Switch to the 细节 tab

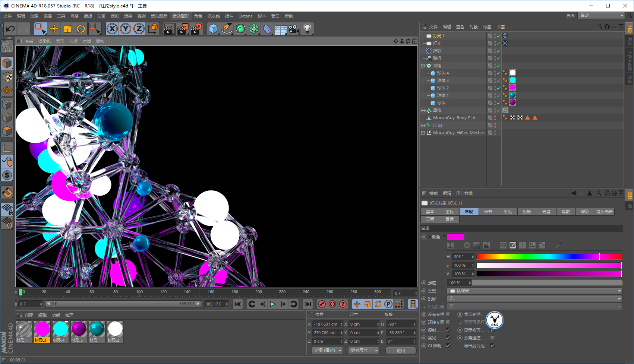488,212
